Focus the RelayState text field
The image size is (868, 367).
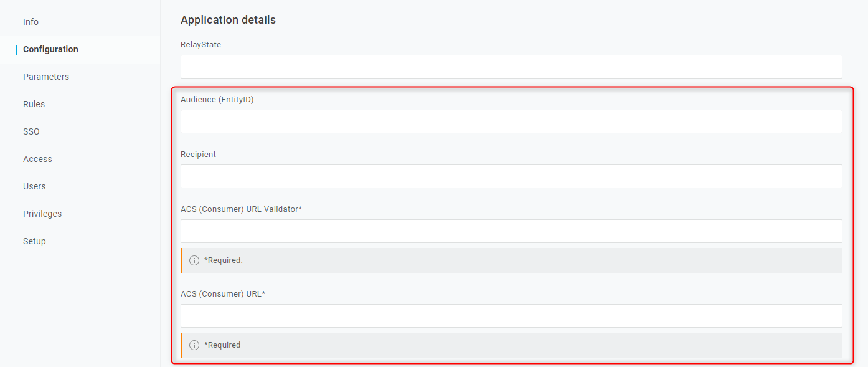[511, 67]
